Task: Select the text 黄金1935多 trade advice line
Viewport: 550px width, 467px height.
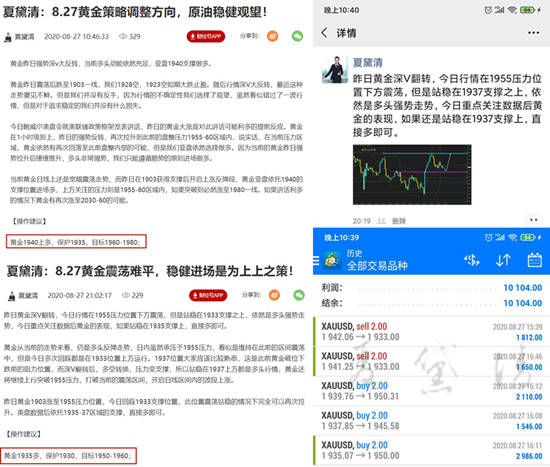Action: point(67,455)
